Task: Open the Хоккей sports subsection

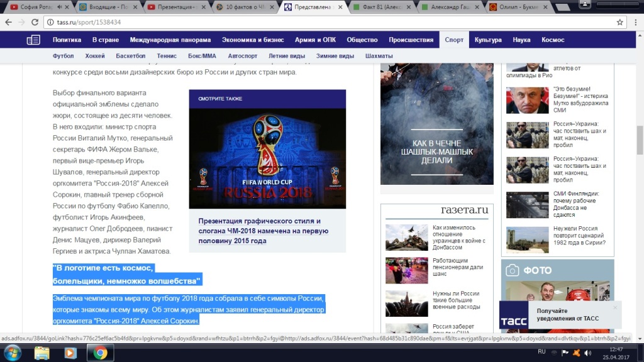Action: click(x=95, y=56)
